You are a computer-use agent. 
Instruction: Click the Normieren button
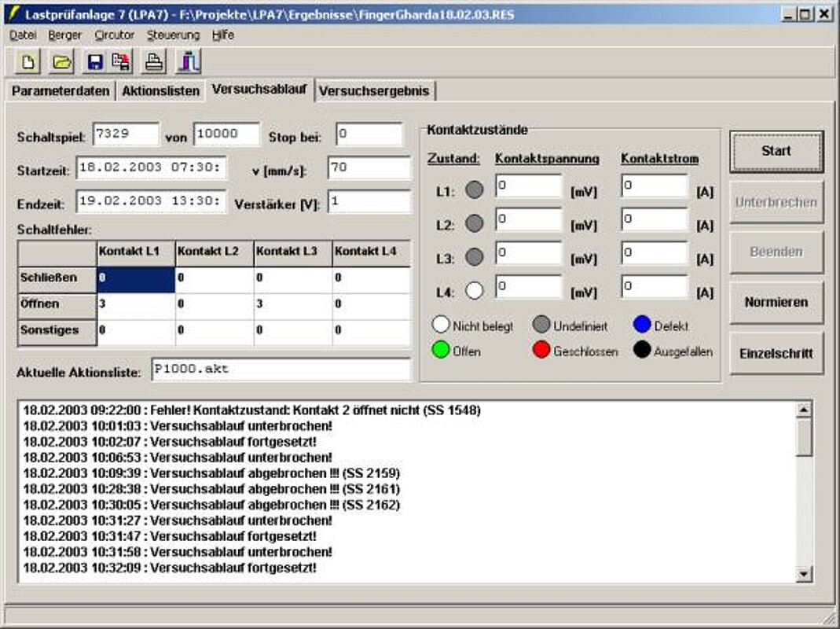(x=776, y=303)
